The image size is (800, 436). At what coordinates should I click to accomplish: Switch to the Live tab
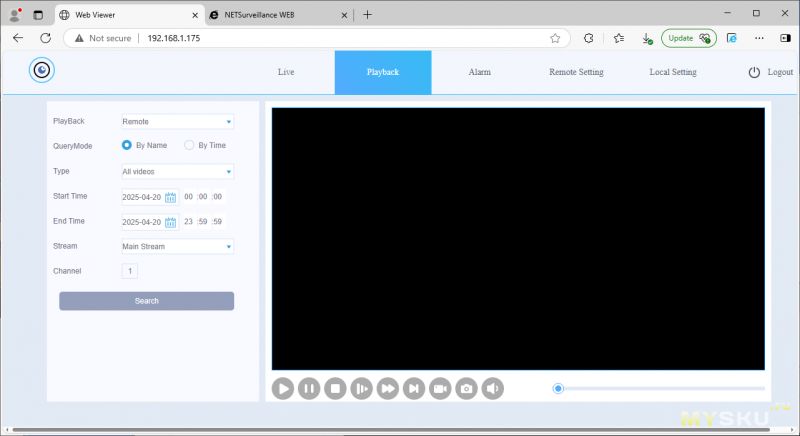point(286,72)
